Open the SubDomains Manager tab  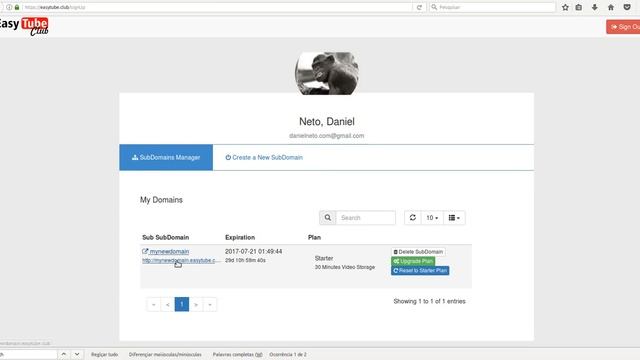[x=166, y=158]
